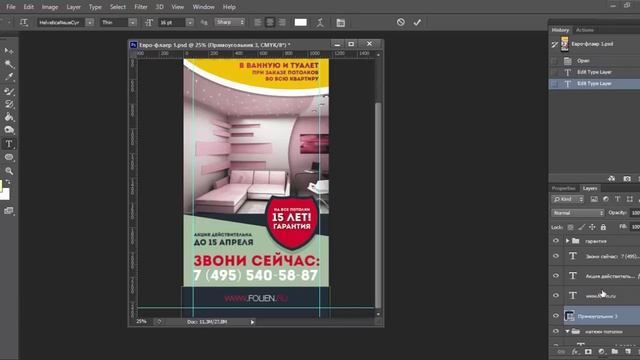Open blend mode Normal dropdown
Image resolution: width=640 pixels, height=360 pixels.
(578, 213)
